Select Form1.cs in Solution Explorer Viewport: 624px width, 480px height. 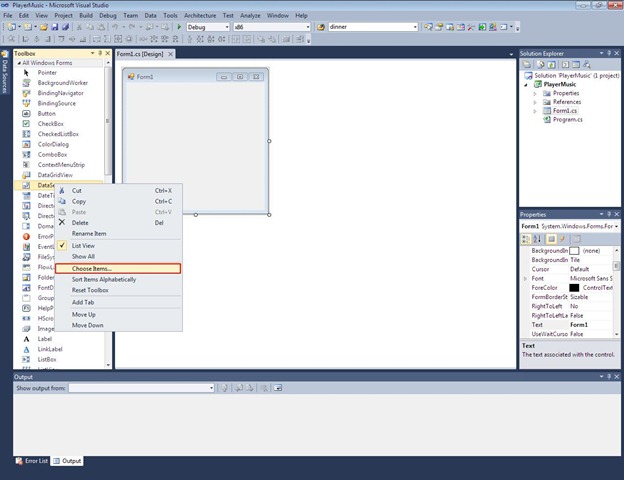coord(566,110)
